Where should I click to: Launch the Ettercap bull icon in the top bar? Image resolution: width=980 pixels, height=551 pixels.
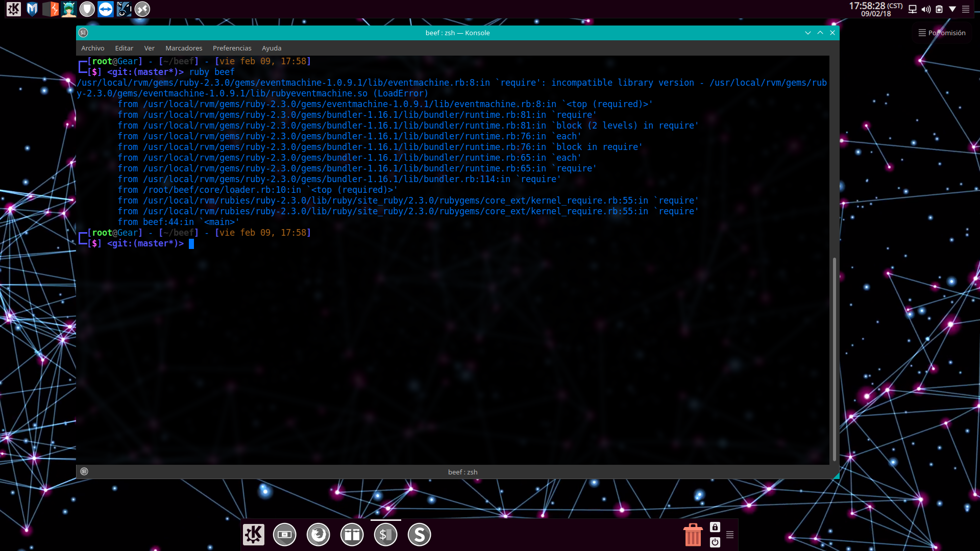point(124,9)
